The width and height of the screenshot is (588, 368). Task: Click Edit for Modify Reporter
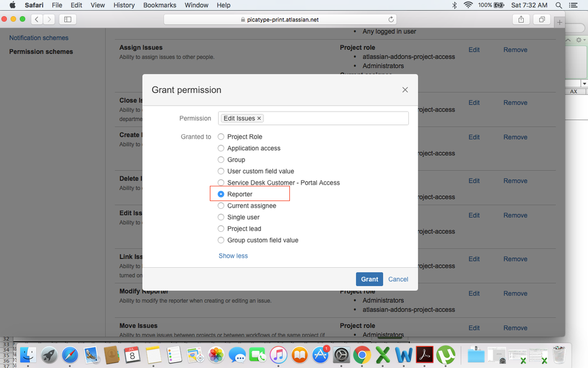[474, 293]
